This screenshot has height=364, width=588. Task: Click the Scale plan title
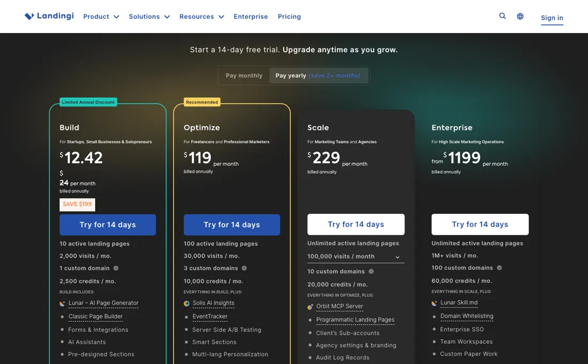coord(318,128)
